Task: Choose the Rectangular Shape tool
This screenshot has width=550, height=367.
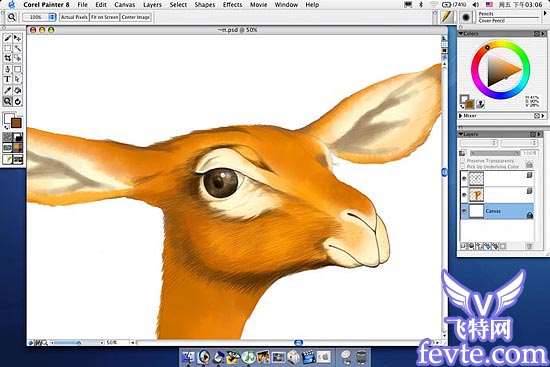Action: pos(18,69)
